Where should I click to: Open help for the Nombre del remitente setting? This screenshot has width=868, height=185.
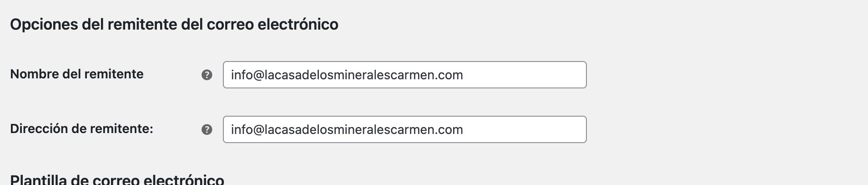pos(207,75)
